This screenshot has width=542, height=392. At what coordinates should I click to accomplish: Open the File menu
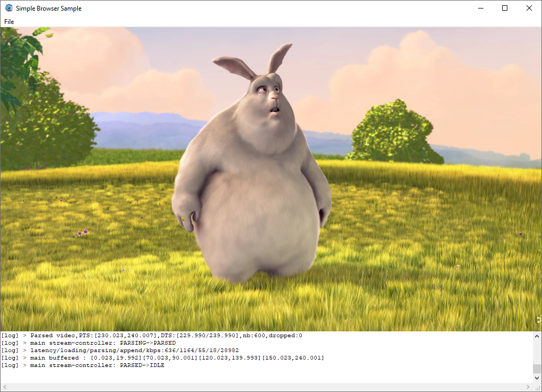(9, 21)
